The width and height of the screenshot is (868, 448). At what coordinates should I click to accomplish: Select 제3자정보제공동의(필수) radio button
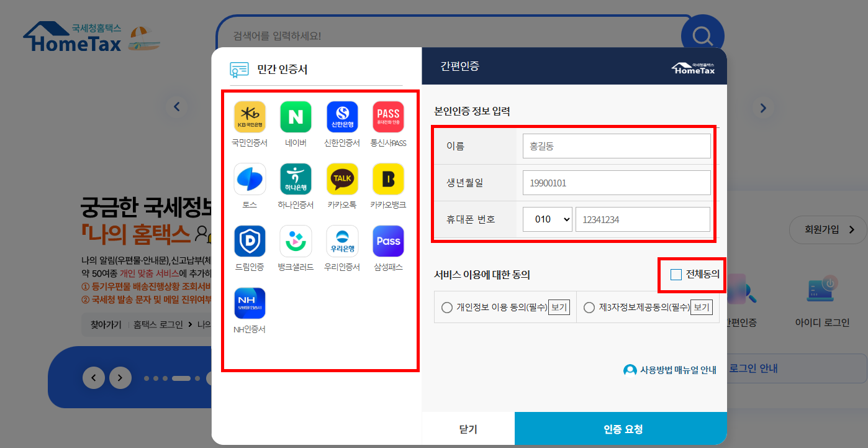590,308
